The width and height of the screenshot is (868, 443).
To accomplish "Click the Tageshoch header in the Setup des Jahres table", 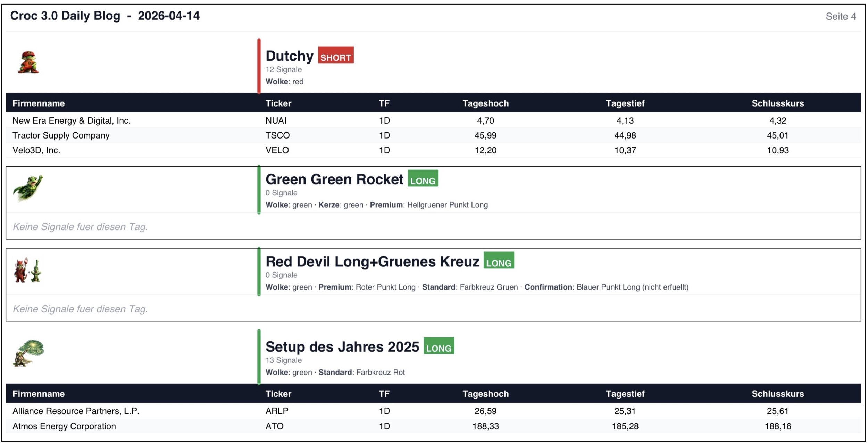I will (x=485, y=394).
